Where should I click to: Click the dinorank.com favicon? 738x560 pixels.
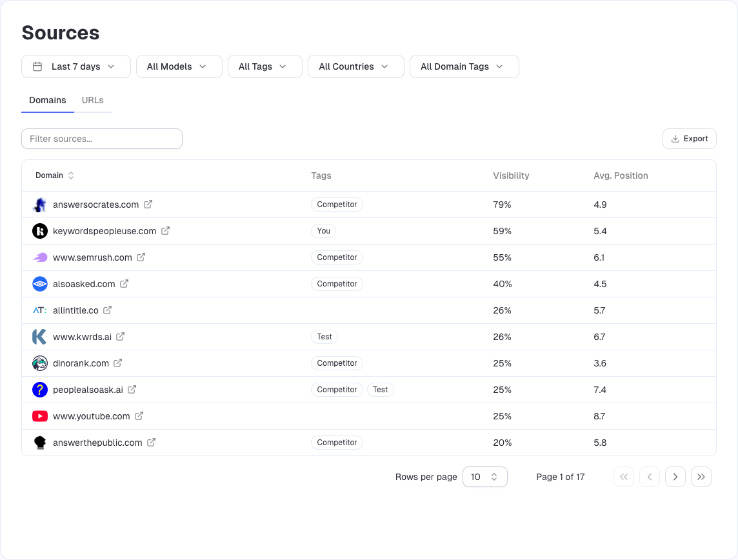coord(40,363)
